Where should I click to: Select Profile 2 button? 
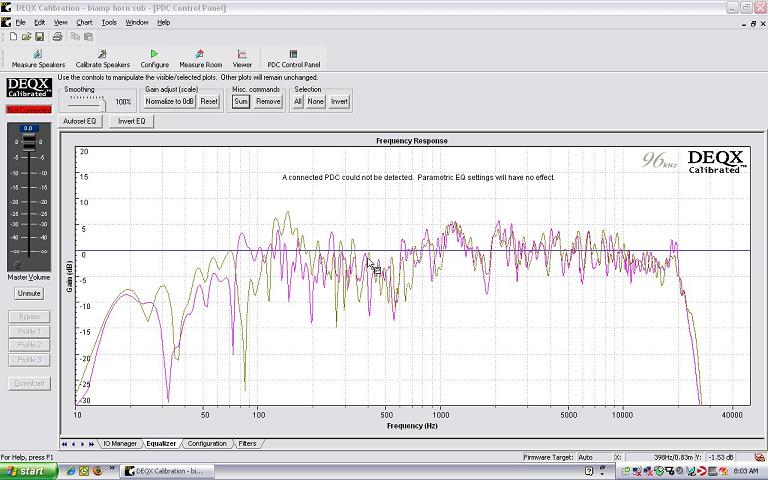point(29,345)
